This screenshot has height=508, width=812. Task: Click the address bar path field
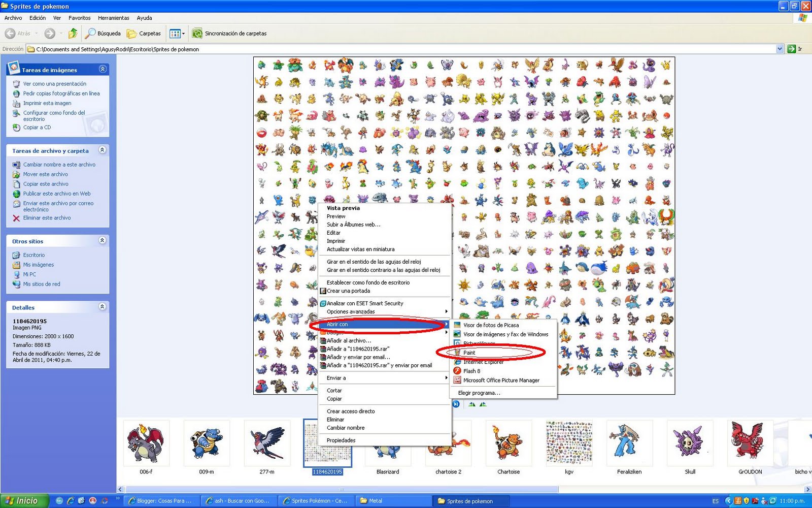coord(401,49)
